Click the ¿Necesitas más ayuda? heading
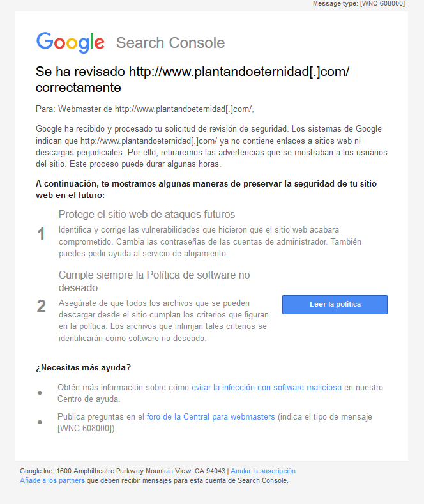Image resolution: width=424 pixels, height=504 pixels. pos(83,367)
